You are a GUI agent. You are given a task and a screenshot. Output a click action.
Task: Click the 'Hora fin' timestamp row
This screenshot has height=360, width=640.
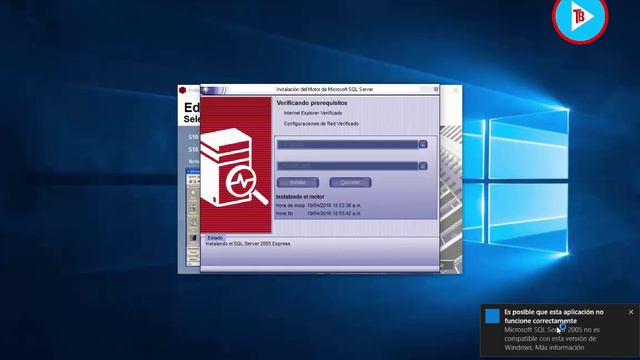coord(318,213)
